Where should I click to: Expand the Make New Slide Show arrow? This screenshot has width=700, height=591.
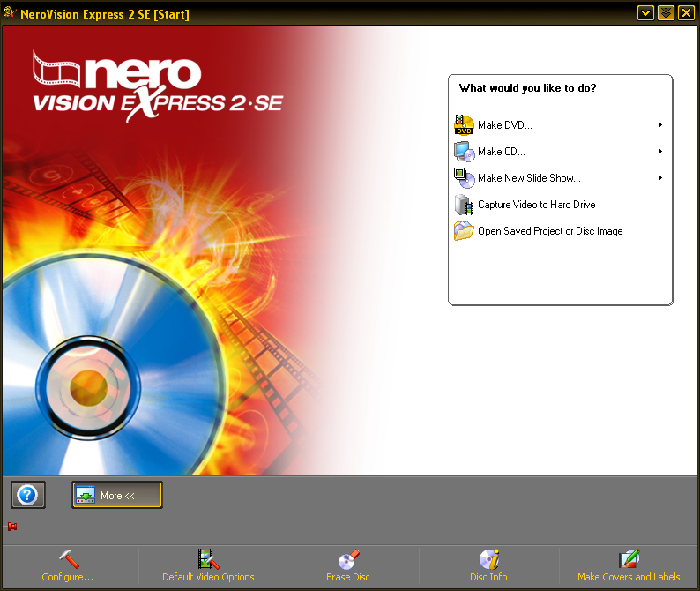click(659, 178)
